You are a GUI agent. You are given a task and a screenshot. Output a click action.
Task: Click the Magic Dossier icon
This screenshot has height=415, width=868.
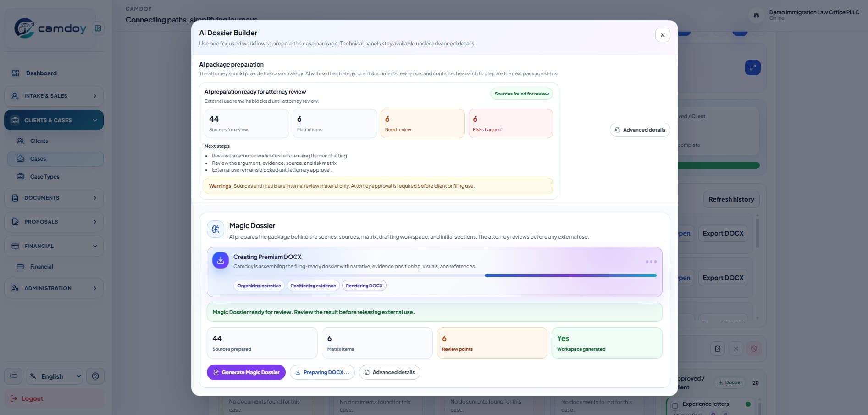216,229
